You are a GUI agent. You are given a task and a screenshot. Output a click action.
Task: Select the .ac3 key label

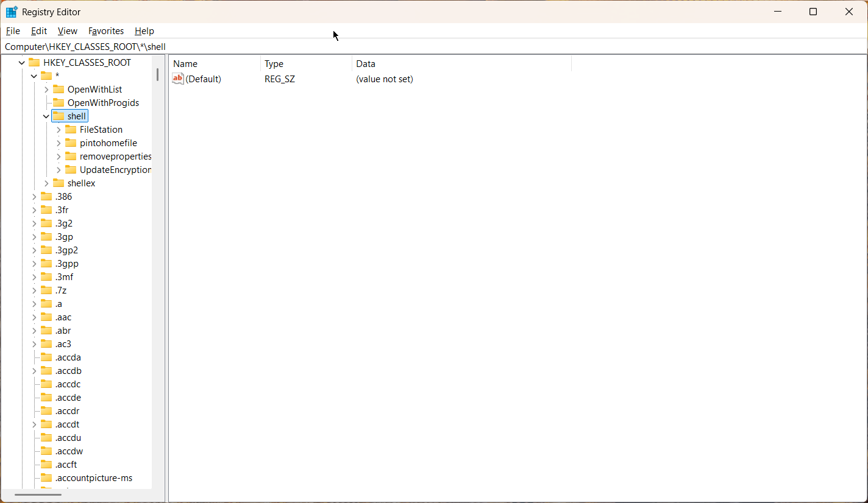click(63, 343)
